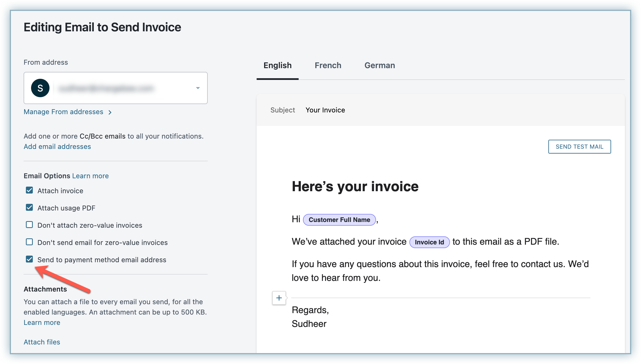Switch to the German tab
The image size is (641, 364).
pyautogui.click(x=379, y=66)
